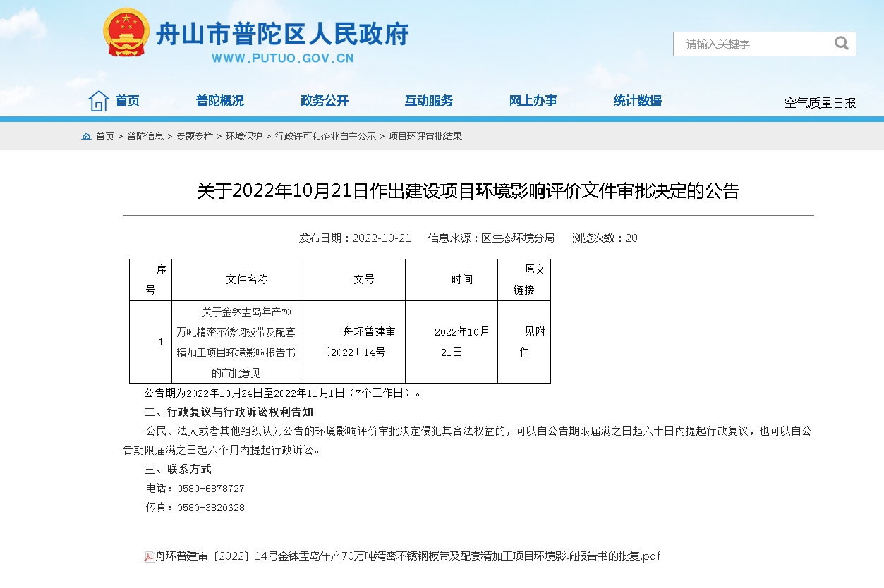The height and width of the screenshot is (588, 884).
Task: Click 普陀信息 in the breadcrumb
Action: (145, 136)
